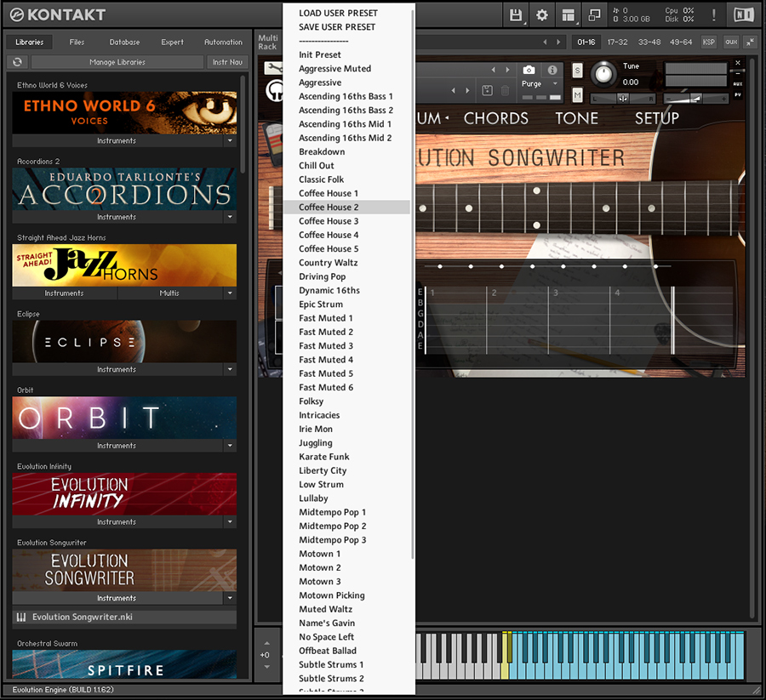Toggle the instrument Mute M button
This screenshot has width=766, height=700.
click(577, 94)
